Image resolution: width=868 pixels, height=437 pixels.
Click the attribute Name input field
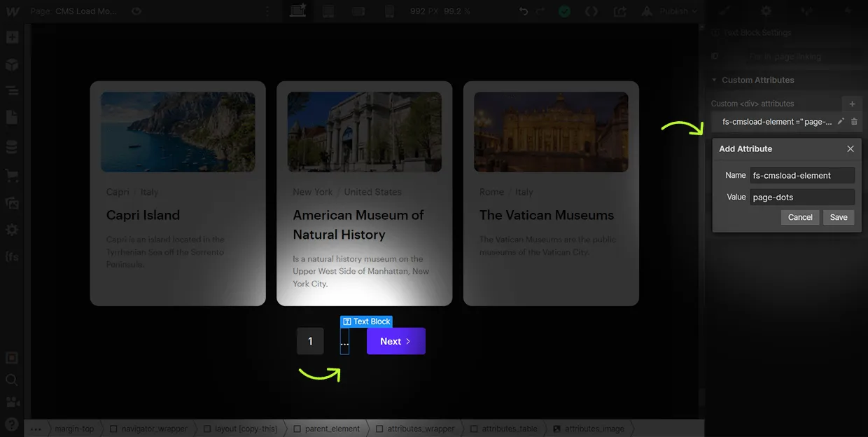(802, 175)
